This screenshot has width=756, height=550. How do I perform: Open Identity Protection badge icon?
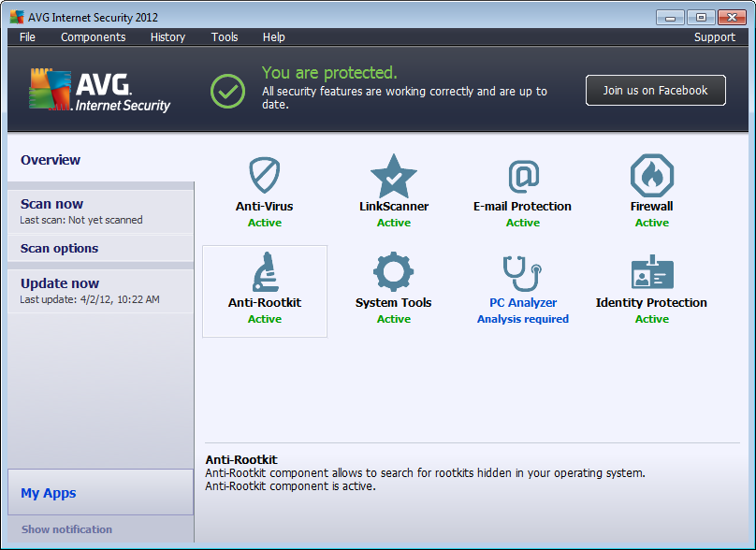point(652,272)
